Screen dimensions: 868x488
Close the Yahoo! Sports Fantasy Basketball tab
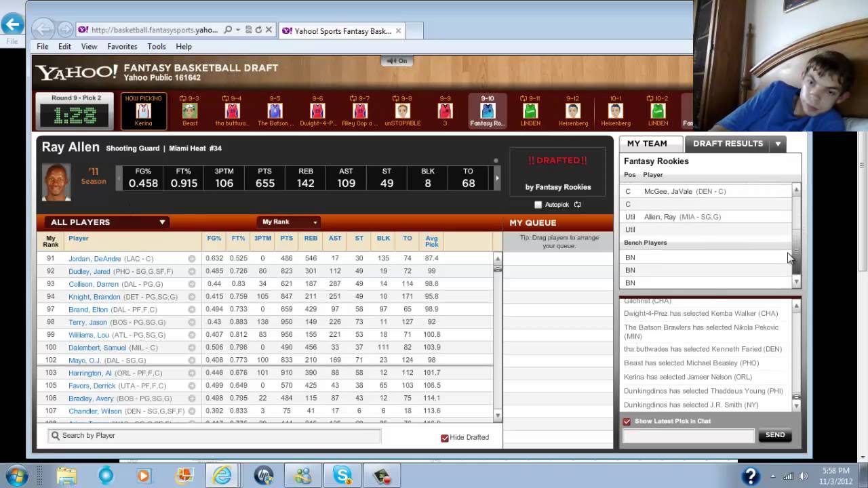[x=398, y=30]
